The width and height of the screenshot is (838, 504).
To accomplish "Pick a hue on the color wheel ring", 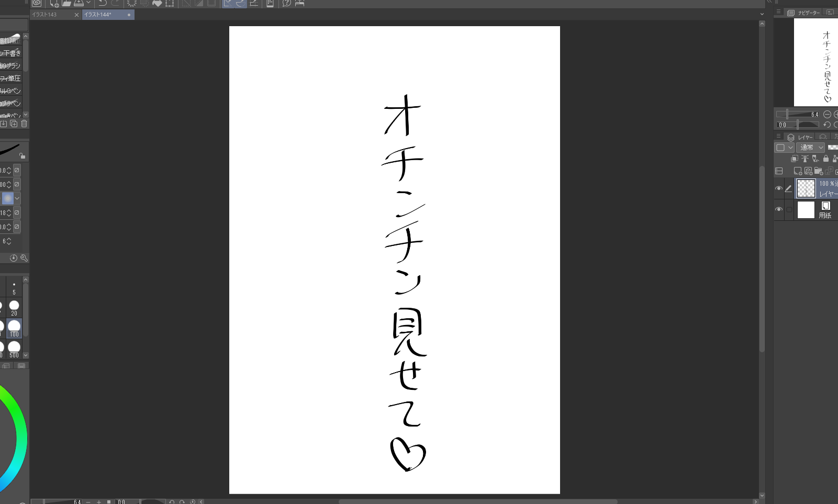I will click(21, 440).
